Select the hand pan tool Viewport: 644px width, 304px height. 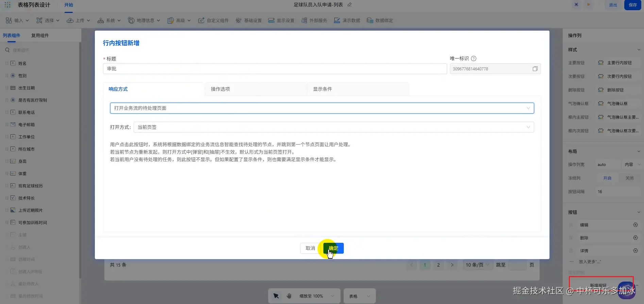[x=289, y=296]
